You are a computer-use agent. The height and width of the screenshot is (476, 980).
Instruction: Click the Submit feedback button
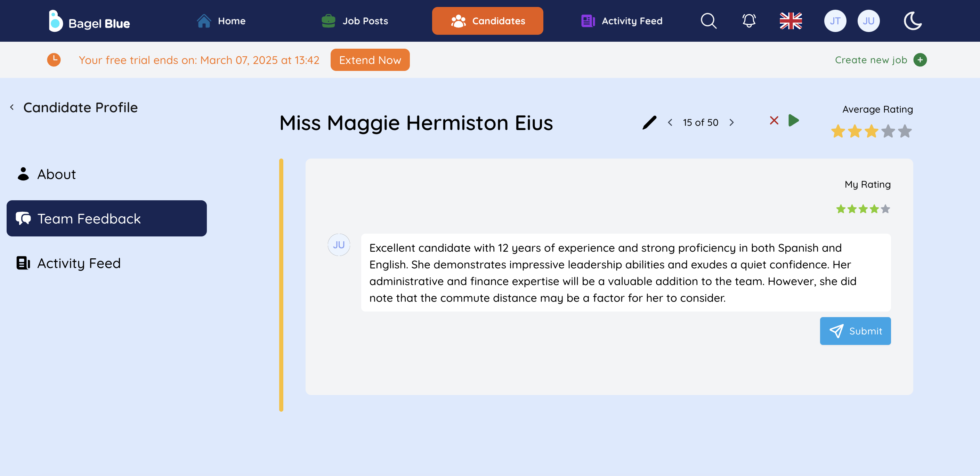tap(855, 330)
